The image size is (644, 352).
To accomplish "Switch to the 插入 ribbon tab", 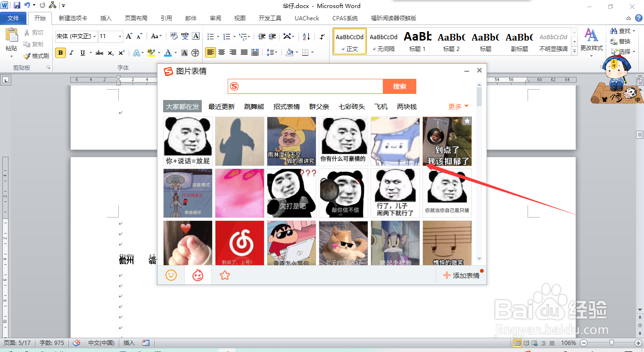I will point(106,18).
